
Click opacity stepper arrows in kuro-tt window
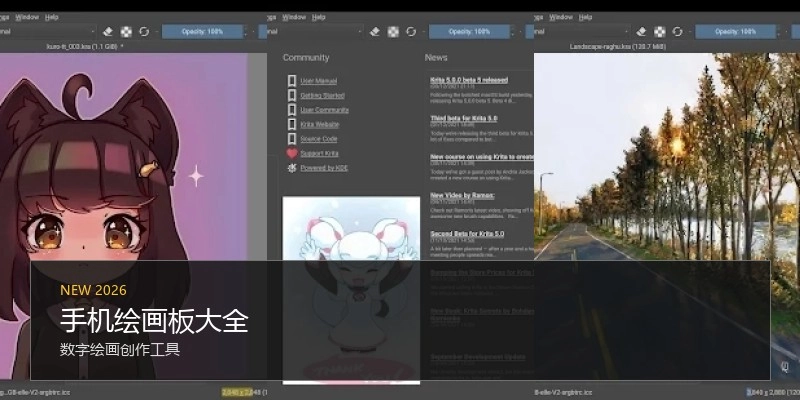coord(246,32)
